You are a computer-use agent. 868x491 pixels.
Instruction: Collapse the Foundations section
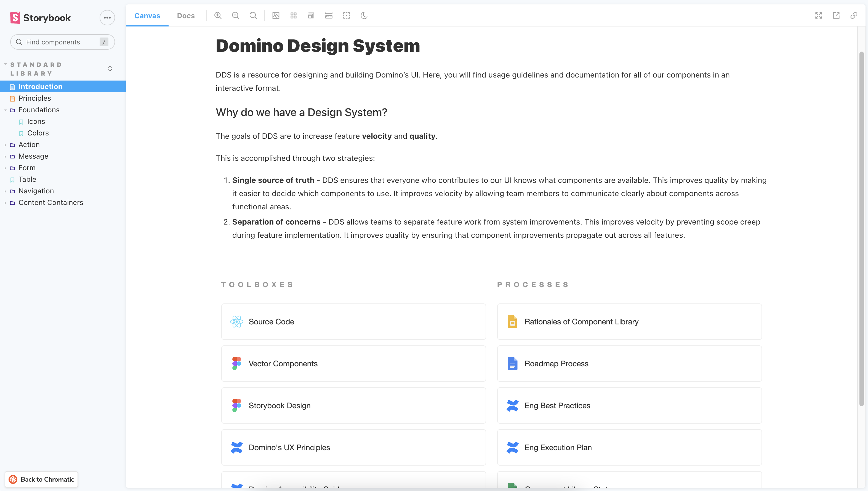6,110
